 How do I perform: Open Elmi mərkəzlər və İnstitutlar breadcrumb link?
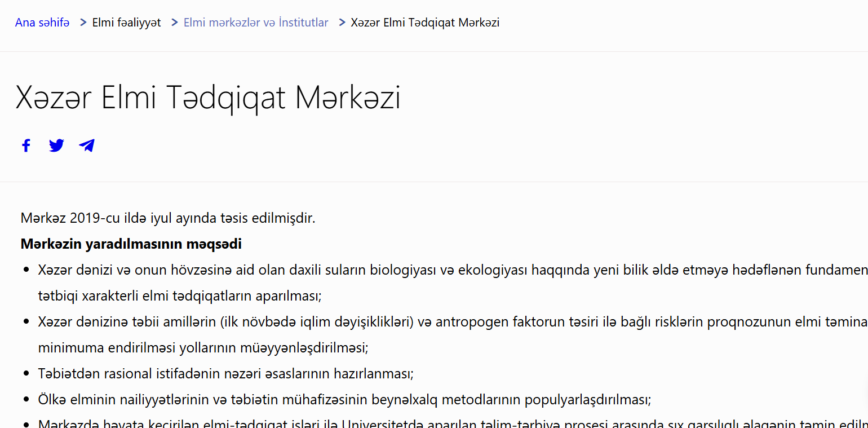point(256,23)
